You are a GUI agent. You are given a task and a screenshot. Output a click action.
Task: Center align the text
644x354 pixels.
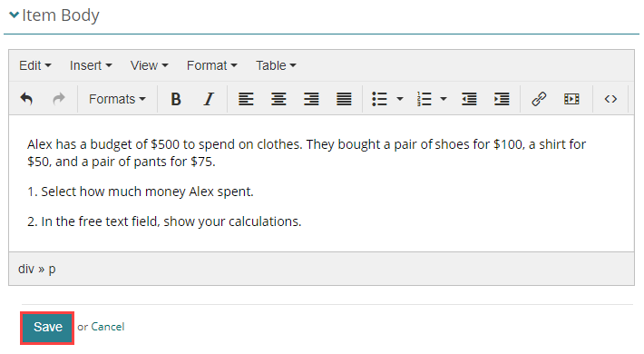click(278, 99)
